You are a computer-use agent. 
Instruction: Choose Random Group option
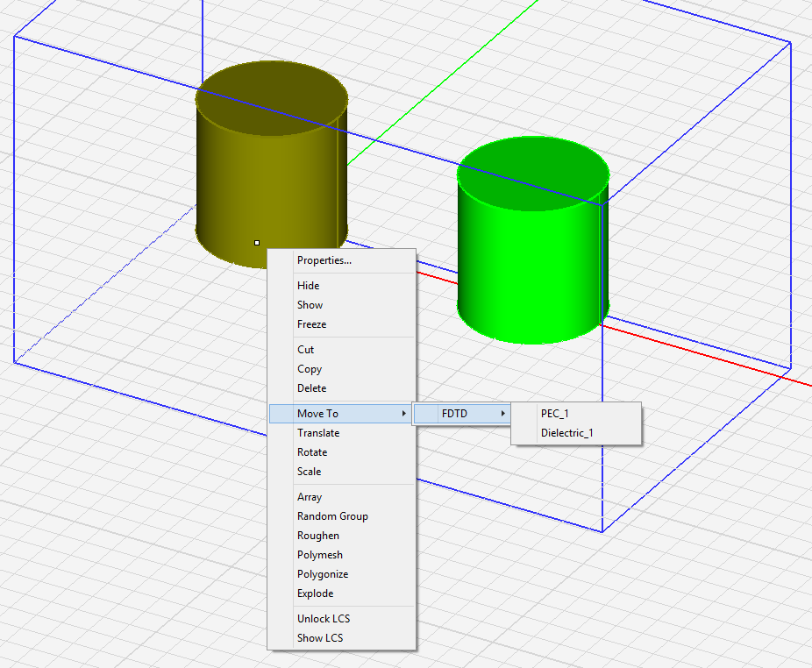331,516
